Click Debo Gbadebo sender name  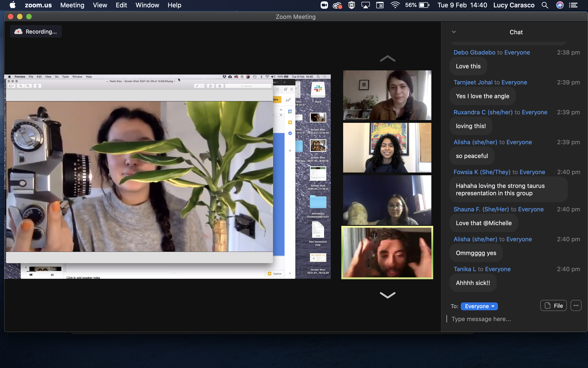[x=474, y=52]
